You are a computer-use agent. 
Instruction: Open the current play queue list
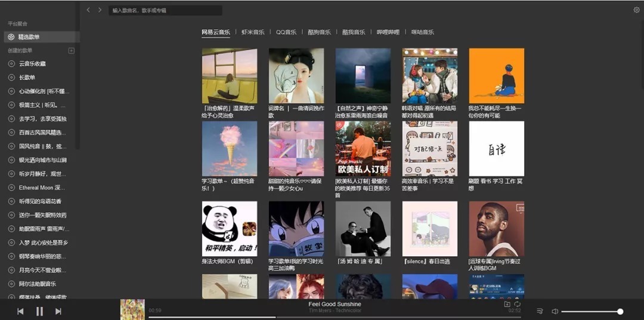540,311
